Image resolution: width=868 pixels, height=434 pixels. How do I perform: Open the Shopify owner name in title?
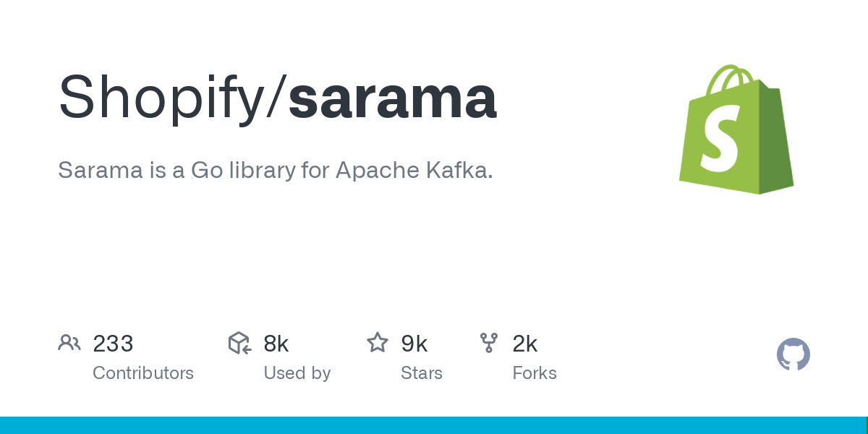(162, 98)
